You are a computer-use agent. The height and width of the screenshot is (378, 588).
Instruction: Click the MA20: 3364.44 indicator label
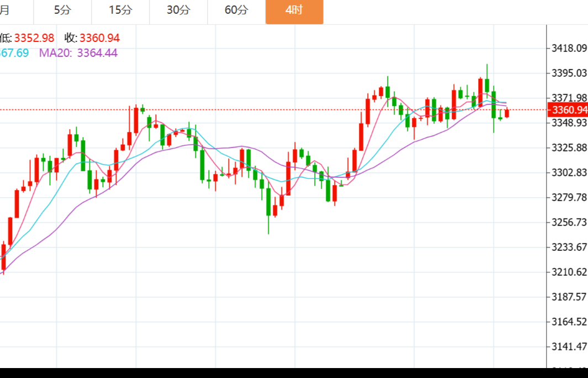click(x=78, y=53)
